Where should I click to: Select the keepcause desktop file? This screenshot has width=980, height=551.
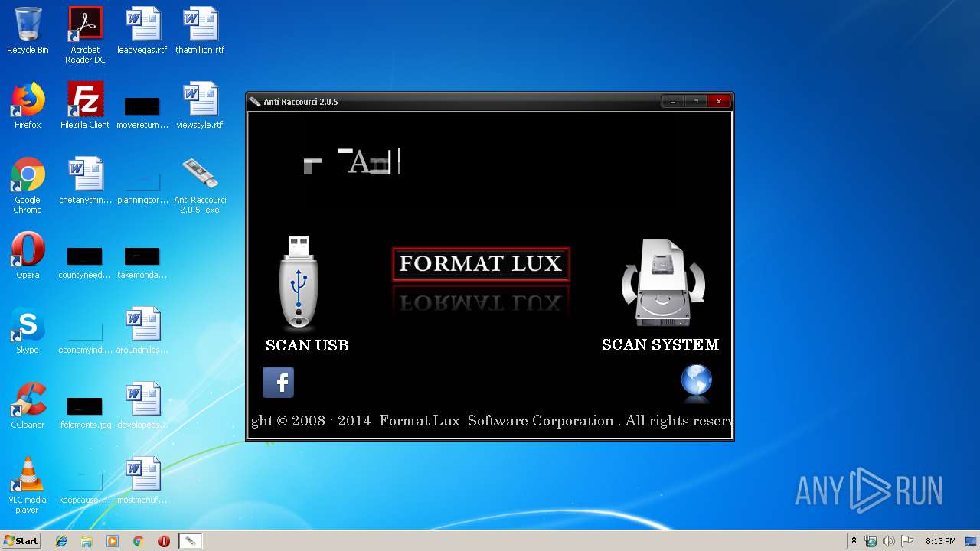[85, 487]
